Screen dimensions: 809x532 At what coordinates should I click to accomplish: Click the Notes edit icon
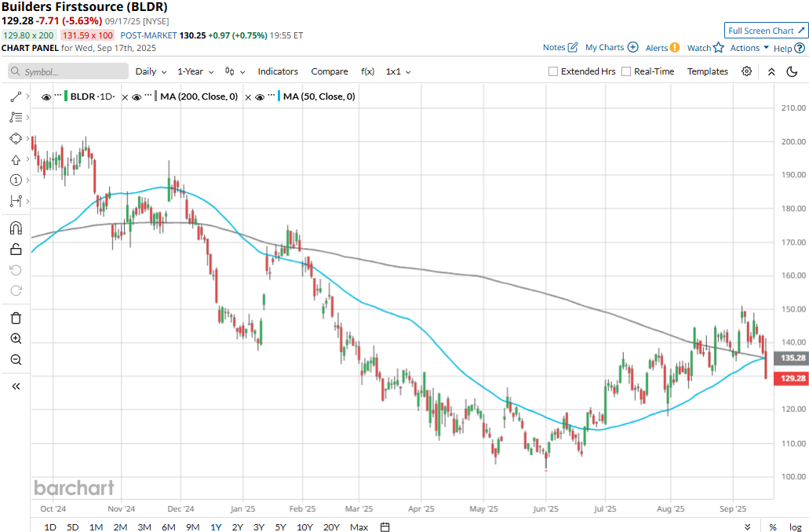coord(573,48)
